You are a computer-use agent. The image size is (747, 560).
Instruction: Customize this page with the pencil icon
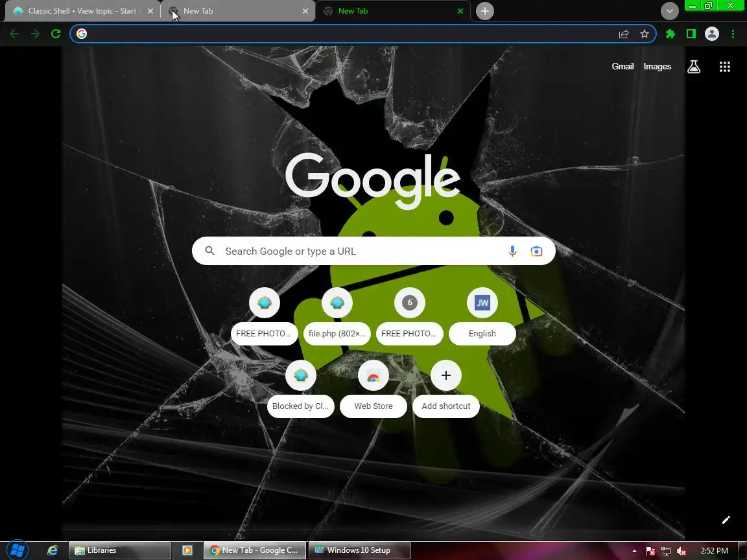pyautogui.click(x=726, y=520)
